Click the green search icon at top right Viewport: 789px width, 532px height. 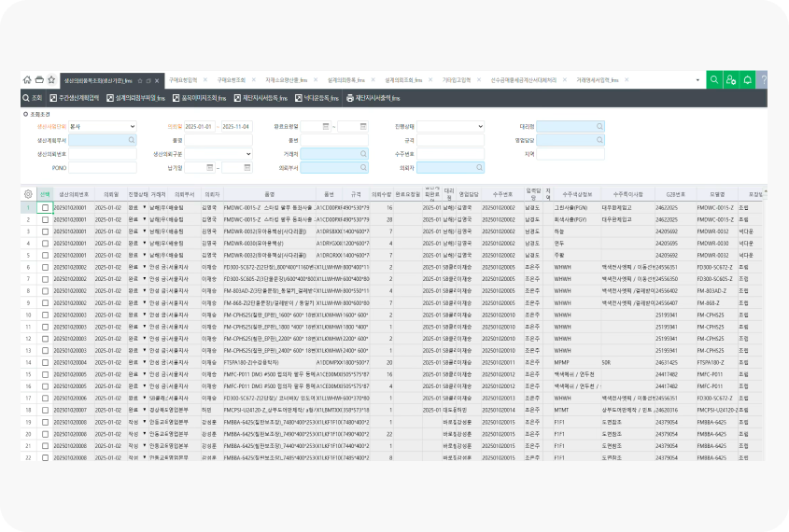[714, 80]
